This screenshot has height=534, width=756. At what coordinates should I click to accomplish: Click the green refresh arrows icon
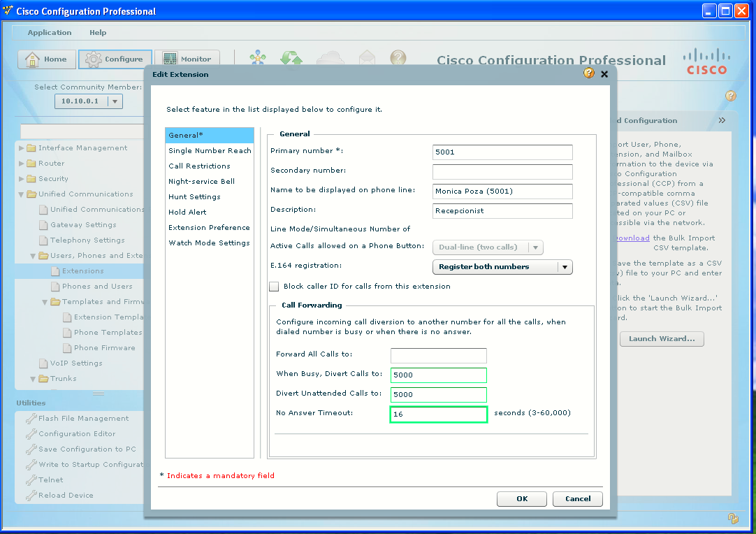pyautogui.click(x=291, y=59)
